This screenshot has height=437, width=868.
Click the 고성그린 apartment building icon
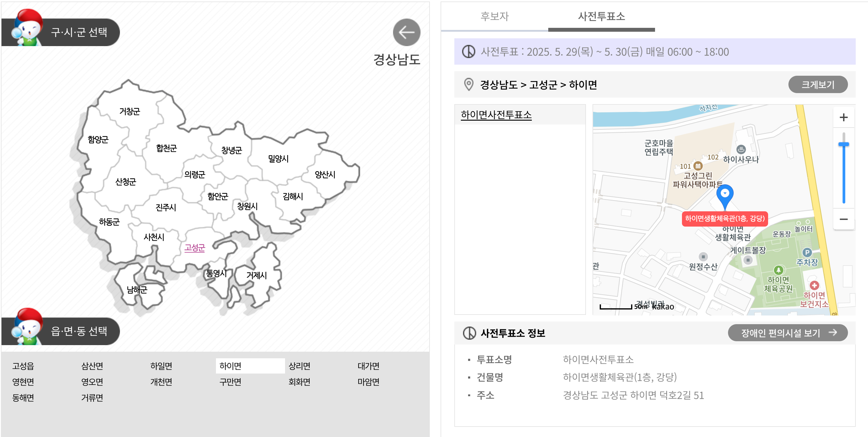tap(698, 166)
